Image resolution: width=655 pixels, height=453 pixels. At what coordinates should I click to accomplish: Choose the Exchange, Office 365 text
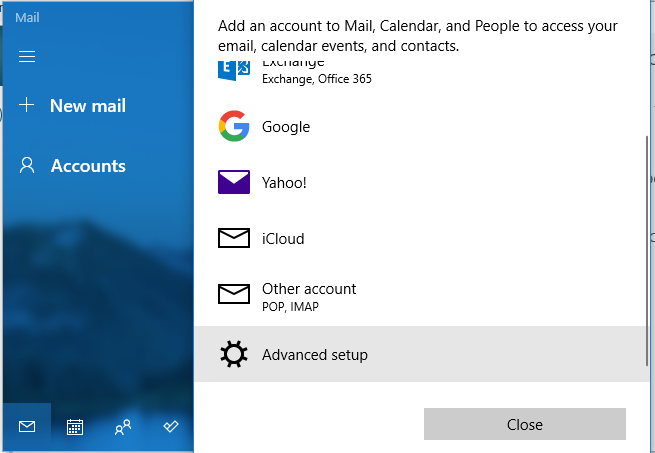coord(316,78)
